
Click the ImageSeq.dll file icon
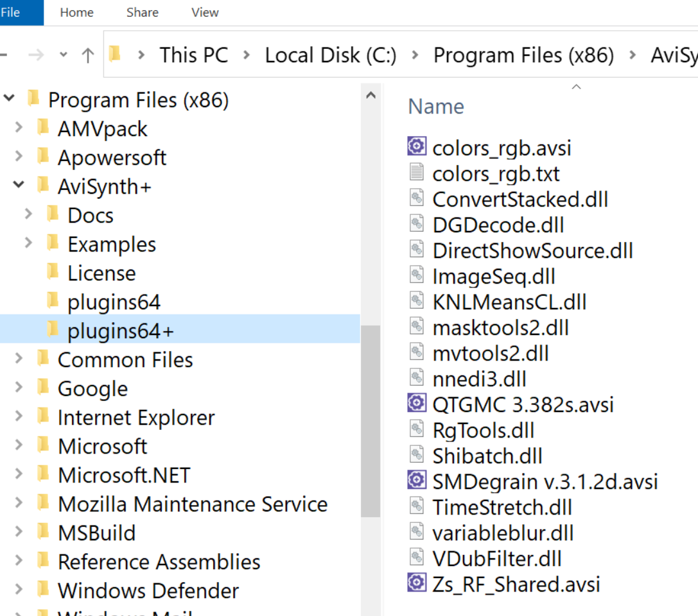point(417,275)
